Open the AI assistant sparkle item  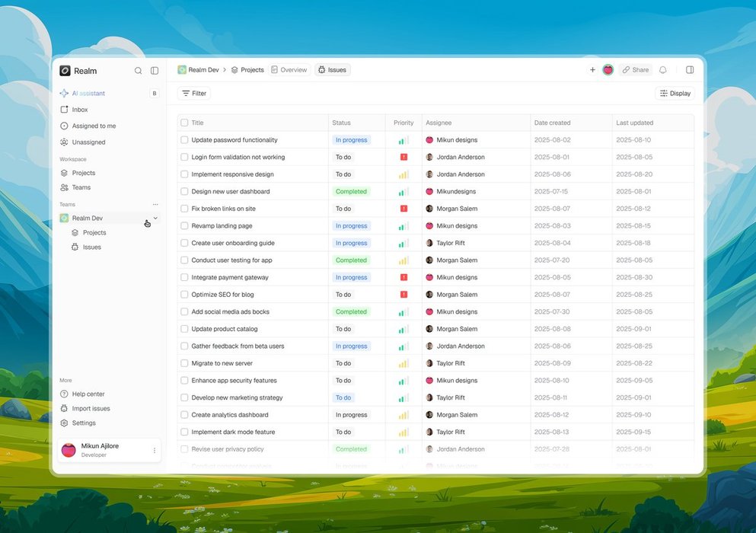click(x=88, y=94)
